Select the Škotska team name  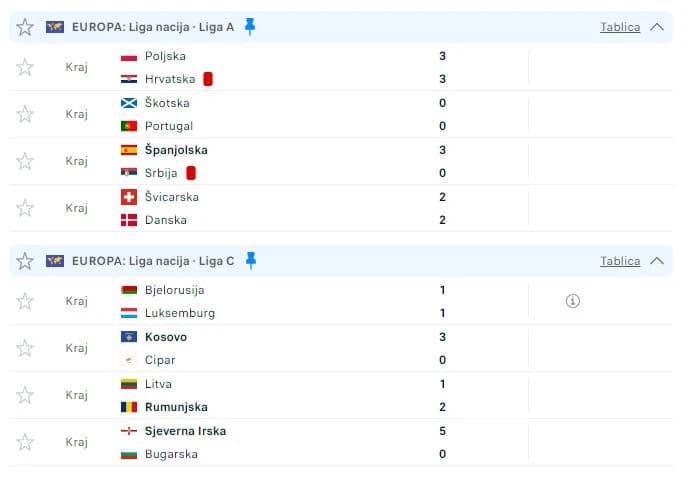pyautogui.click(x=167, y=103)
